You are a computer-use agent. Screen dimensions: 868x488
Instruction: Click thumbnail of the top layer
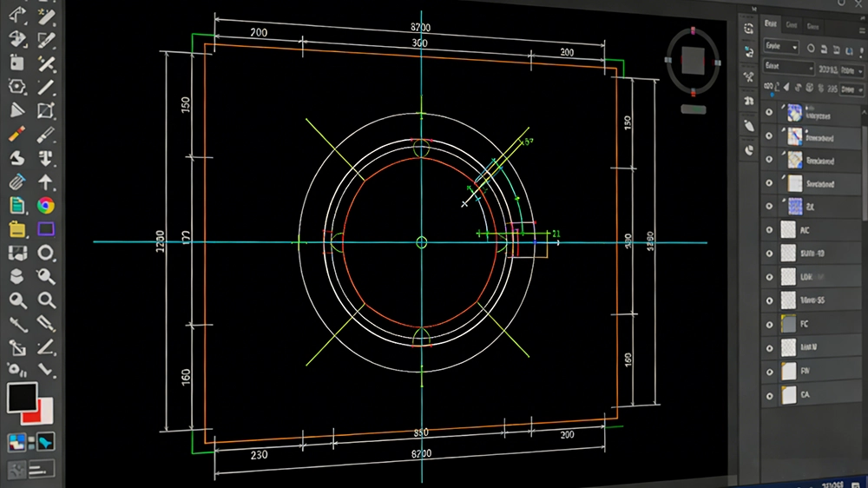792,112
